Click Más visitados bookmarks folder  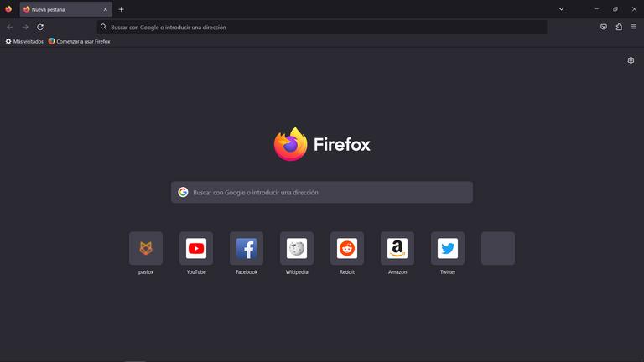tap(24, 41)
